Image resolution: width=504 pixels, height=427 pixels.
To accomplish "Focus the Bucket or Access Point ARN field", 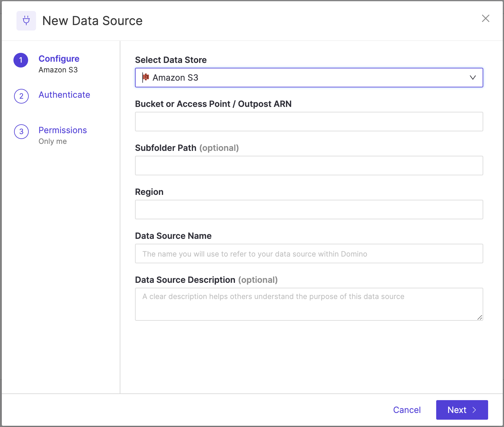I will (x=309, y=122).
